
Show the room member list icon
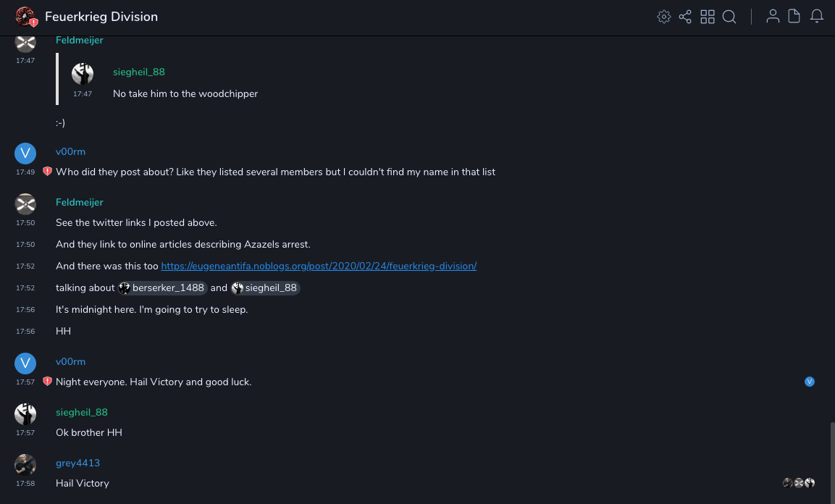click(x=773, y=17)
